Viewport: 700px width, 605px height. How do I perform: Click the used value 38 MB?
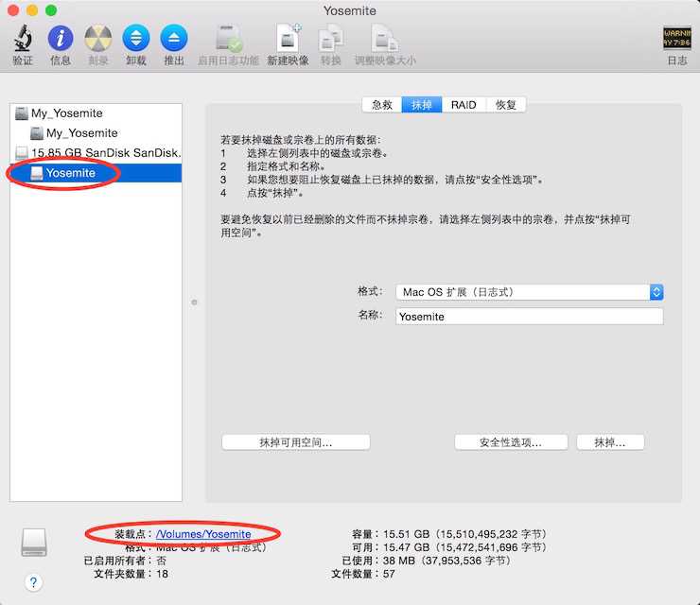coord(398,561)
